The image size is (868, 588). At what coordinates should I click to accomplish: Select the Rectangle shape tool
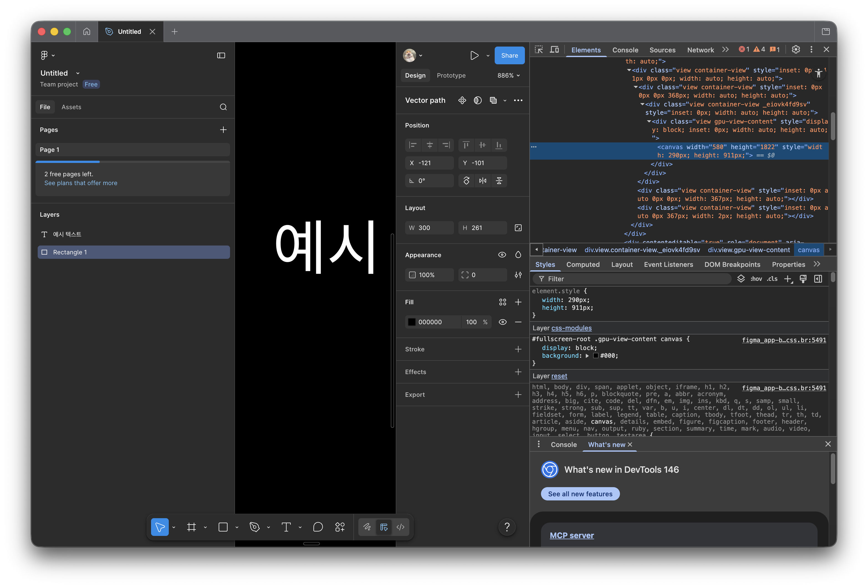223,527
